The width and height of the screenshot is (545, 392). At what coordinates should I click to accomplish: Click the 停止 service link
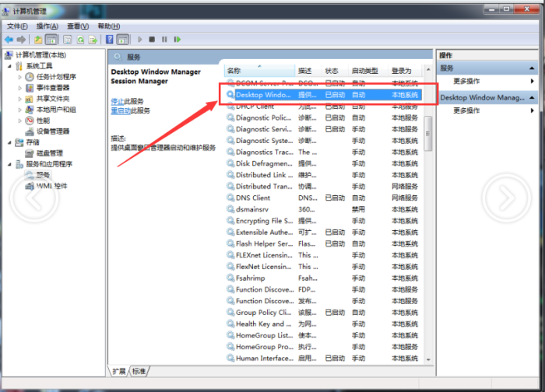117,101
